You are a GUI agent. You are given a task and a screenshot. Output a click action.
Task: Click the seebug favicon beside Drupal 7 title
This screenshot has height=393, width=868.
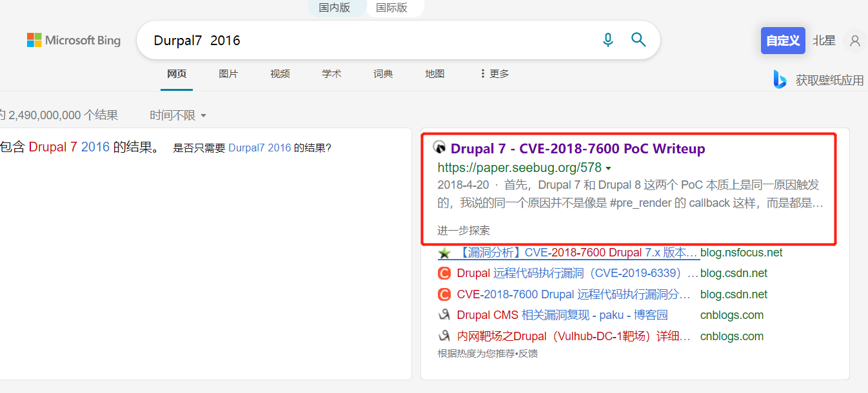tap(439, 148)
